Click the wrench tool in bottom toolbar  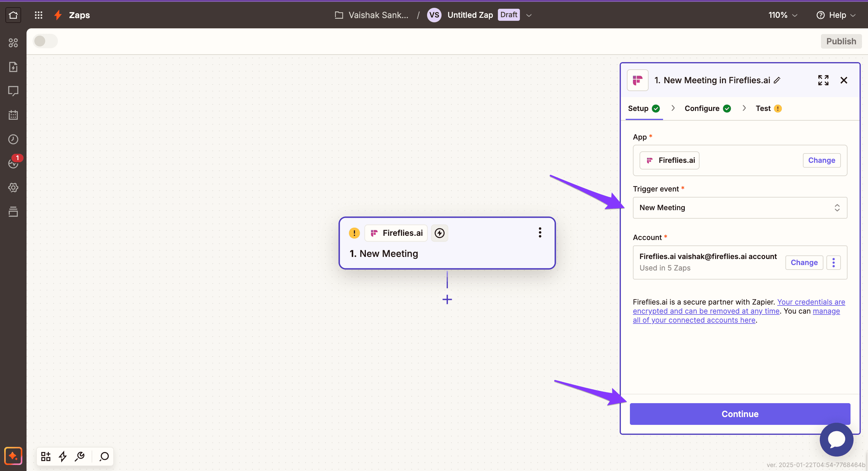tap(80, 457)
